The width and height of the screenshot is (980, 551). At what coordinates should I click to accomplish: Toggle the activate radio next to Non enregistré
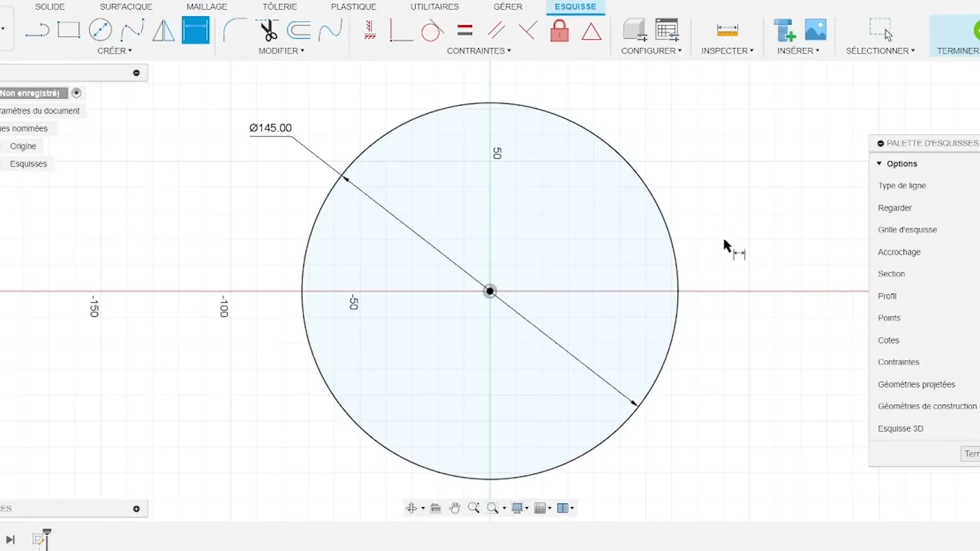pos(77,93)
